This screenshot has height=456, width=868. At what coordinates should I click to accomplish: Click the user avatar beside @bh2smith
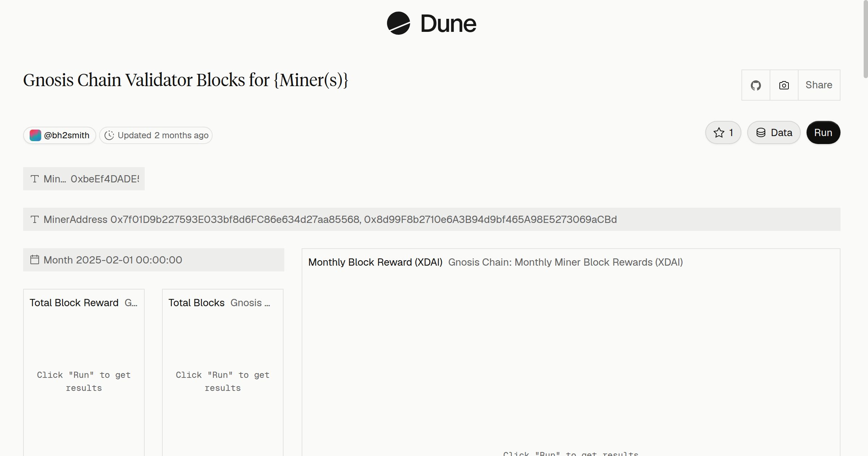[x=35, y=135]
